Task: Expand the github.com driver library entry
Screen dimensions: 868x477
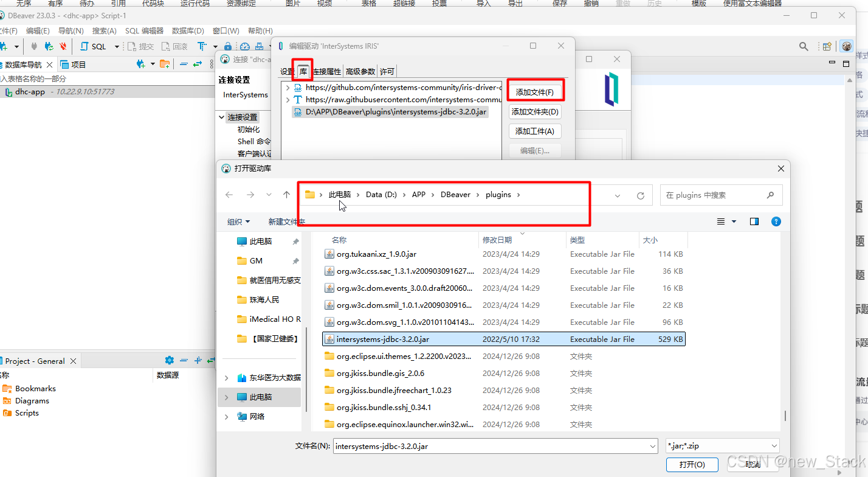Action: pyautogui.click(x=288, y=88)
